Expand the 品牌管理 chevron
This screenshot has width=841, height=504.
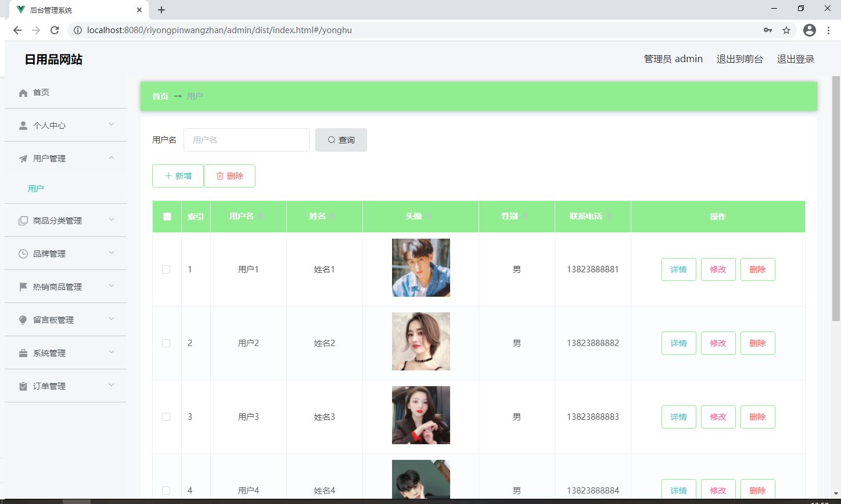pyautogui.click(x=112, y=253)
